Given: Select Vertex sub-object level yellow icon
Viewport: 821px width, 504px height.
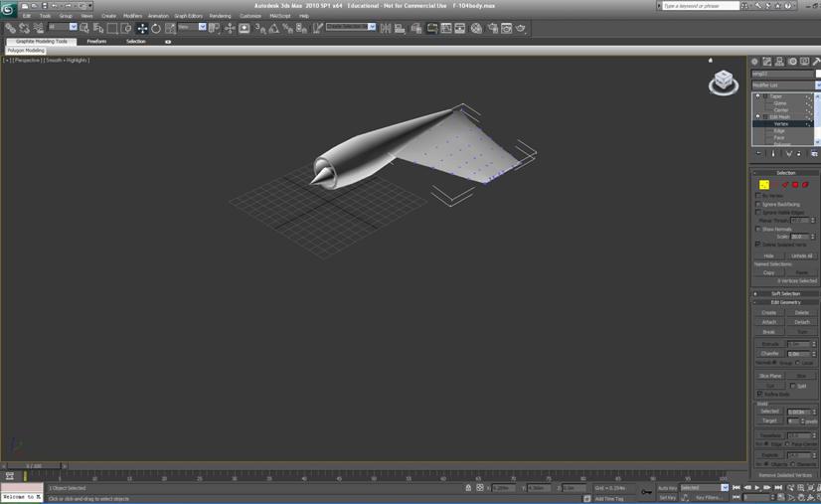Looking at the screenshot, I should click(764, 185).
